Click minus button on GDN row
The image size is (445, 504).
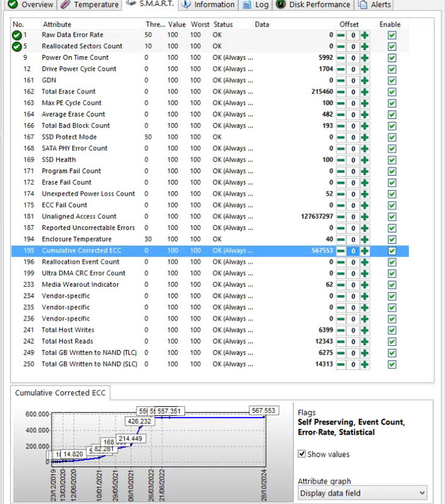coord(341,81)
